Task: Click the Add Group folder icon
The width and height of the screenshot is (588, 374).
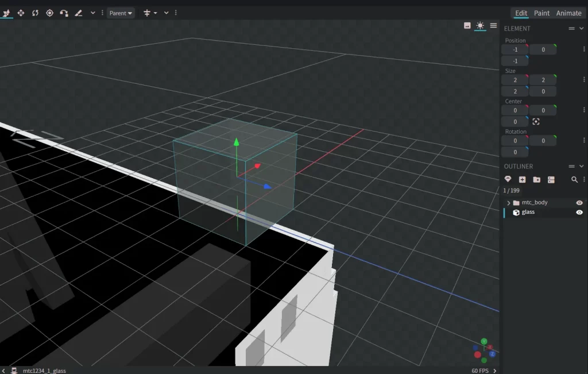Action: (536, 180)
